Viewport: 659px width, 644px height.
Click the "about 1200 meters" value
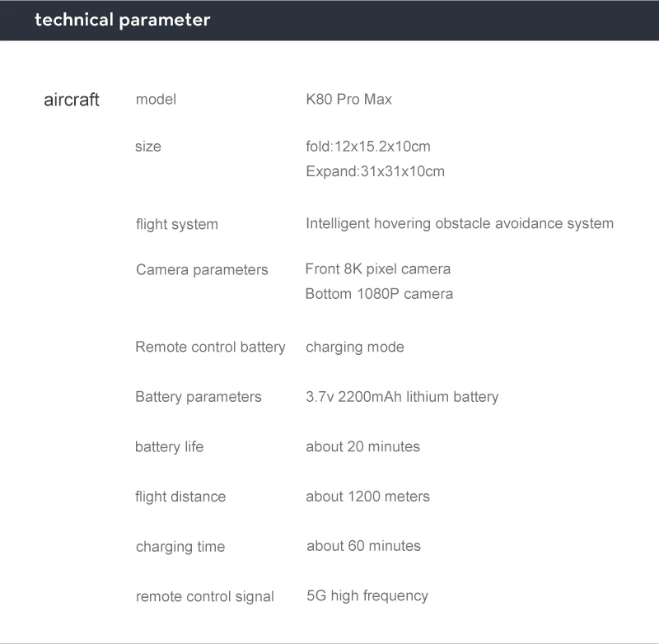(x=367, y=496)
